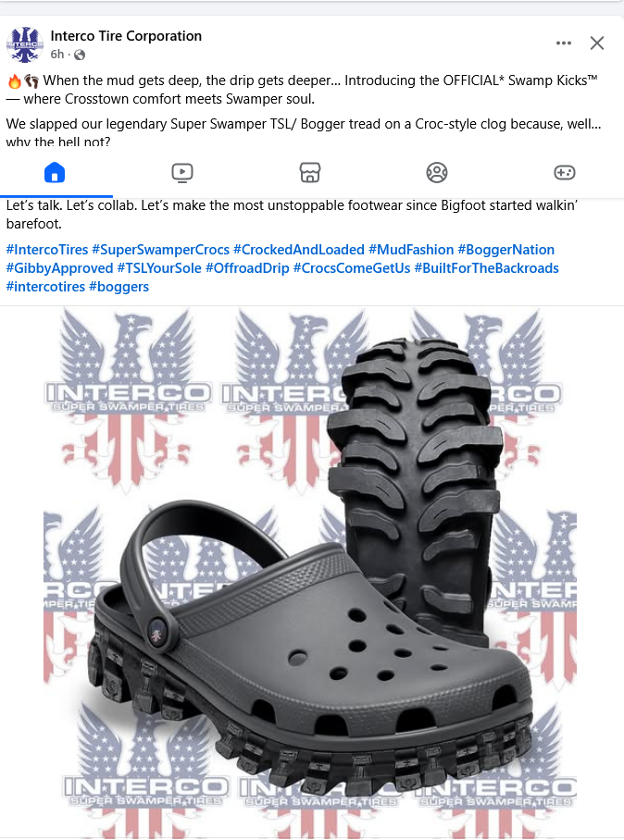The width and height of the screenshot is (624, 840).
Task: Open the #MudFashion hashtag
Action: click(x=411, y=250)
